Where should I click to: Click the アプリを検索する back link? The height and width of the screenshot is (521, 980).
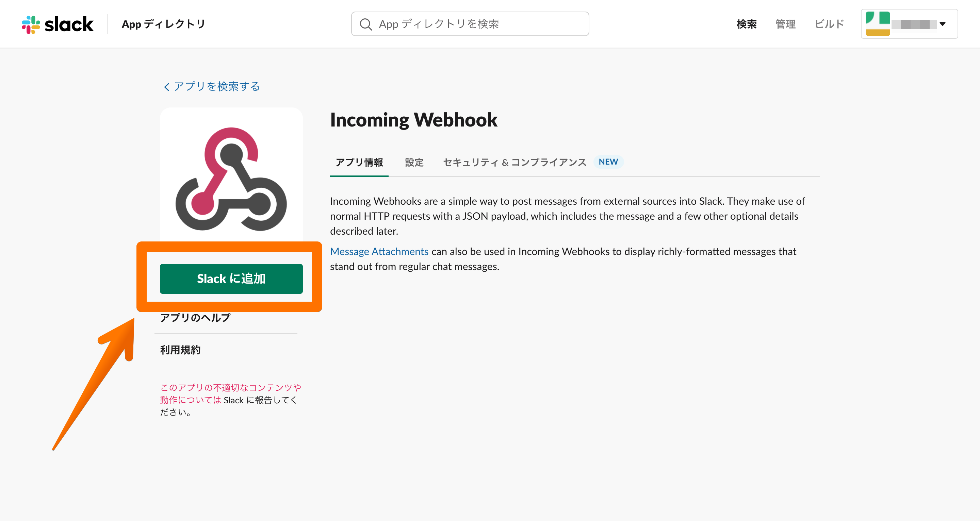216,86
